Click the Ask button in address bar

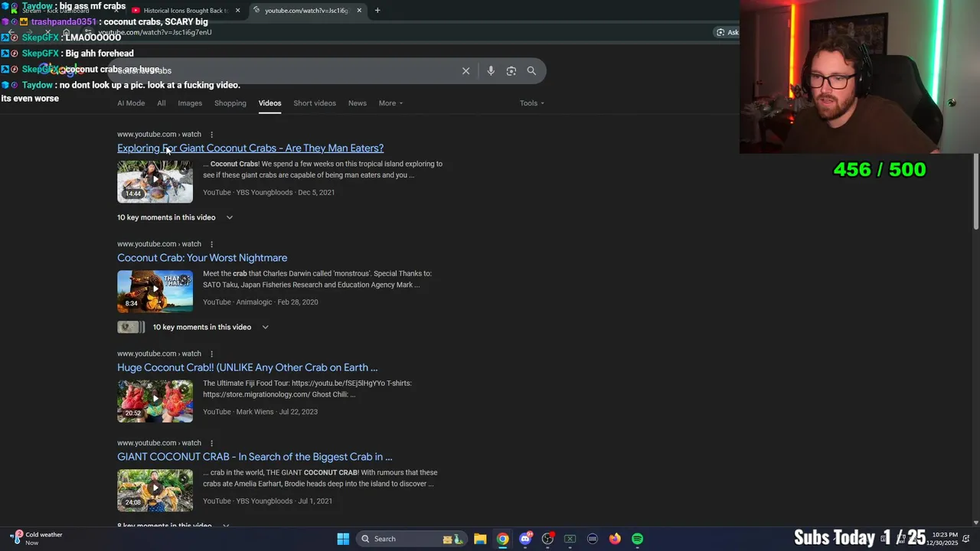coord(727,32)
